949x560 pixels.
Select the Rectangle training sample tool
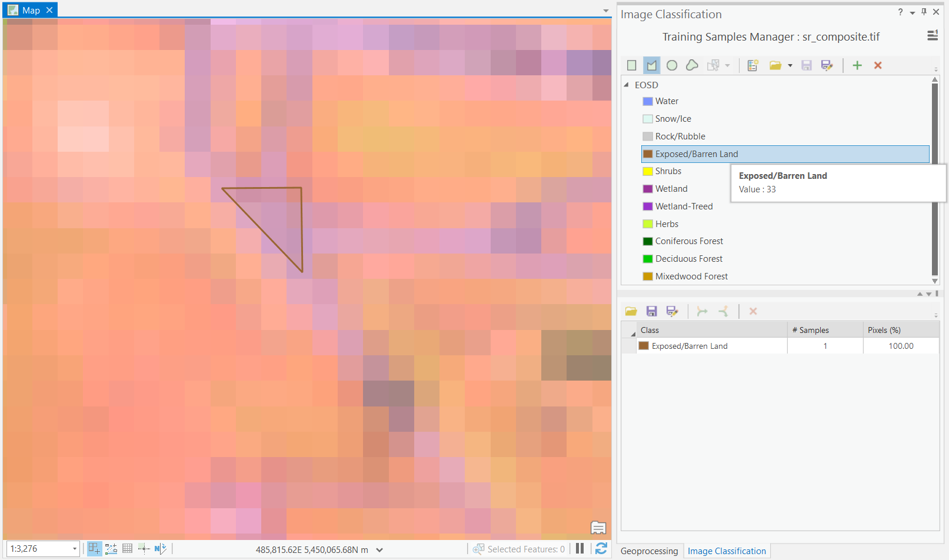(631, 65)
